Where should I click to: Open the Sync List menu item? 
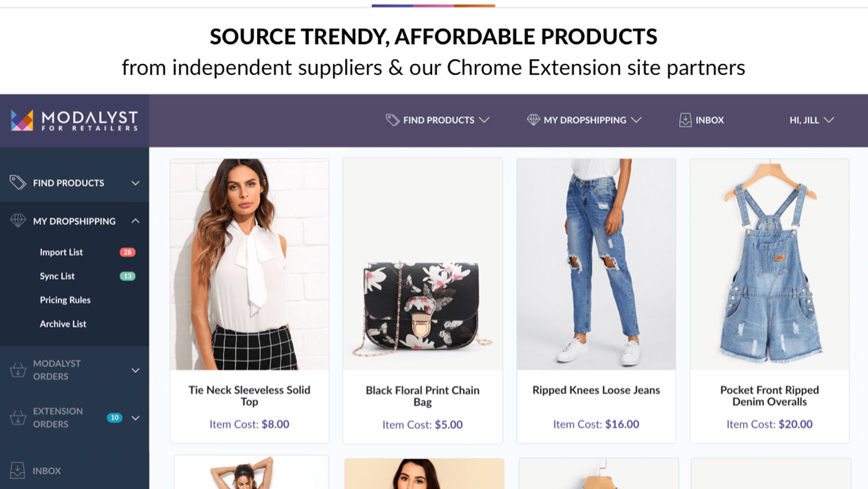pos(57,276)
